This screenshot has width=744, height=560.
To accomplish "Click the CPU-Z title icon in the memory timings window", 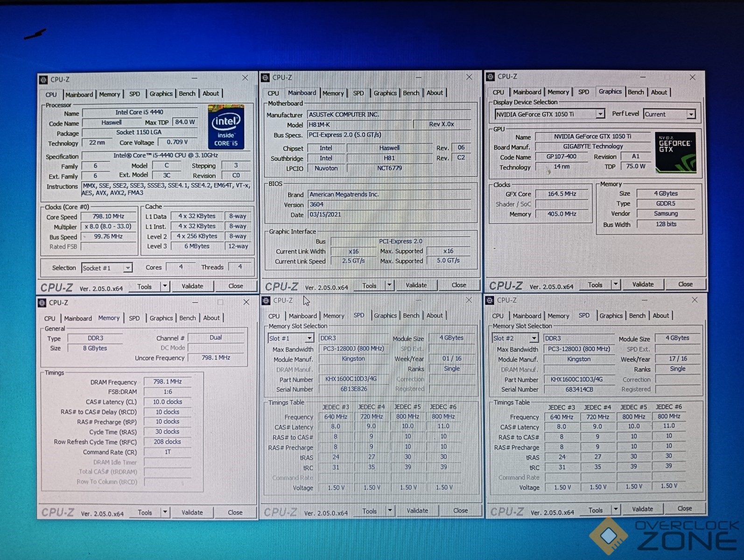I will 42,302.
